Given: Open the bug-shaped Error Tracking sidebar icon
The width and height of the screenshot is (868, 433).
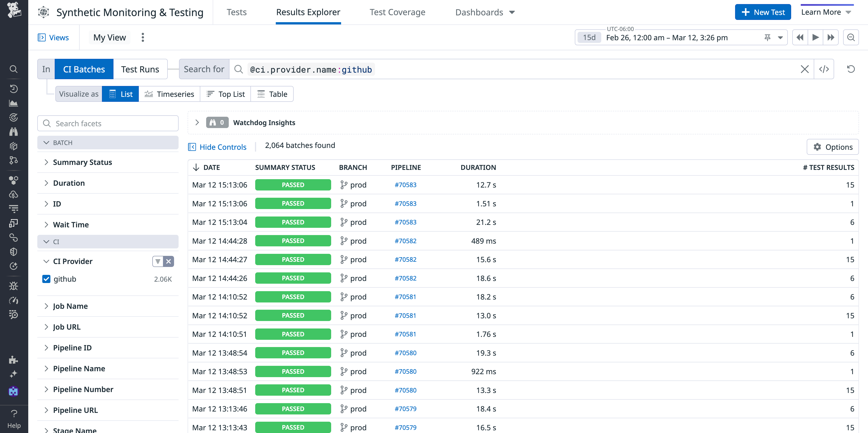Looking at the screenshot, I should 14,286.
